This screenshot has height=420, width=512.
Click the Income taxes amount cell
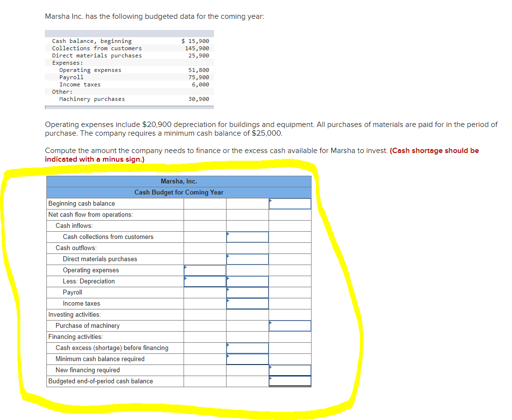tap(247, 303)
